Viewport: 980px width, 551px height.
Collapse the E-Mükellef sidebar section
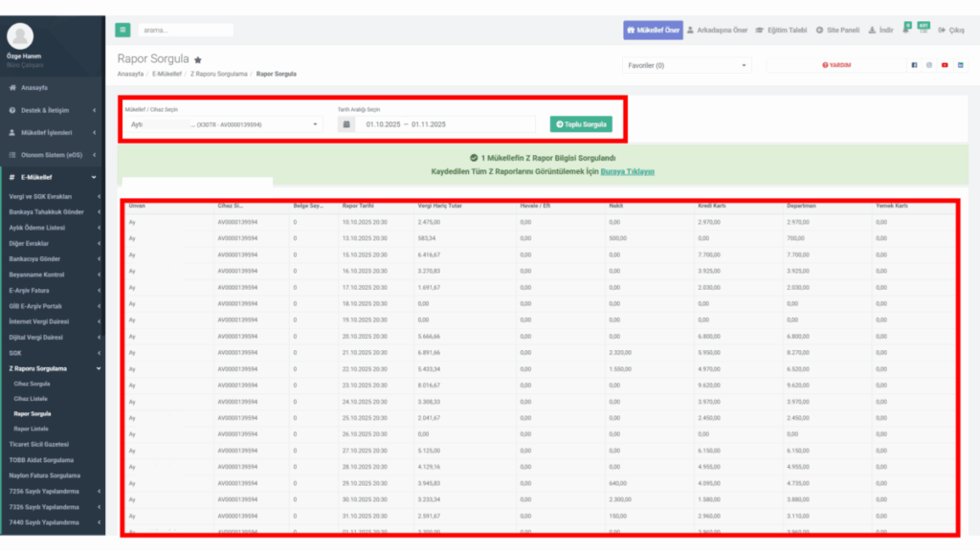coord(53,177)
